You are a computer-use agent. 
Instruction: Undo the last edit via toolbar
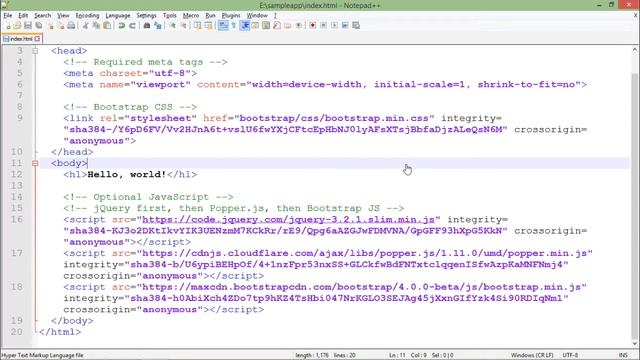tap(121, 25)
